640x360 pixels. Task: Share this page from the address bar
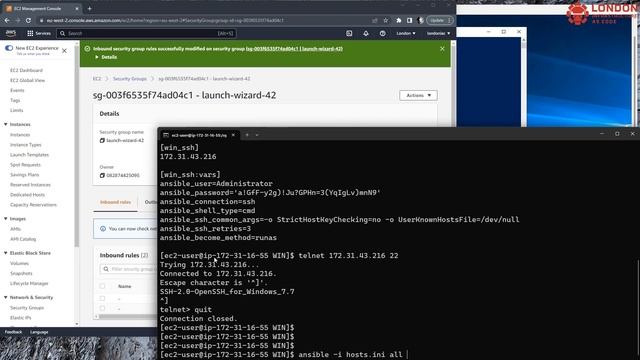[x=375, y=20]
